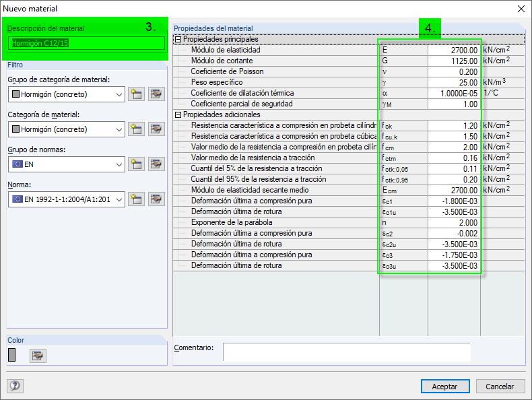Select the fctk;0,05 value 0.11
Screen dimensions: 532x400
(x=454, y=168)
